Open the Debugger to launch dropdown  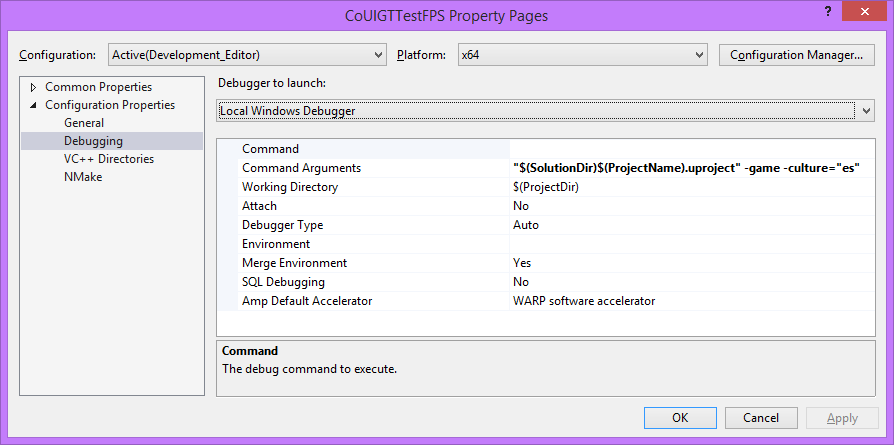(547, 111)
